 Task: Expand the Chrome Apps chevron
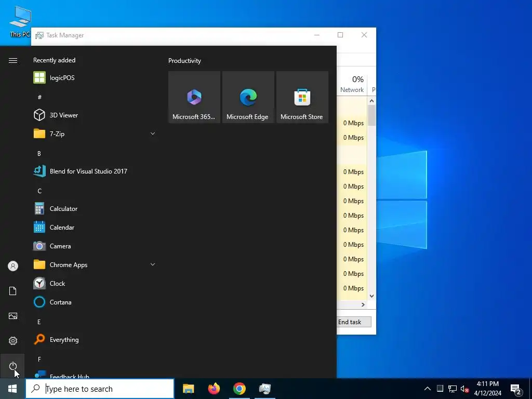click(153, 264)
